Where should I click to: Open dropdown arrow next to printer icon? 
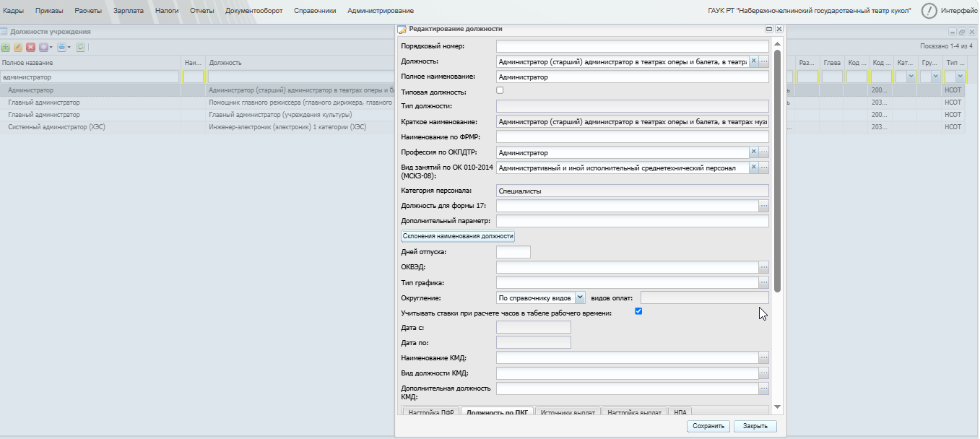[69, 47]
